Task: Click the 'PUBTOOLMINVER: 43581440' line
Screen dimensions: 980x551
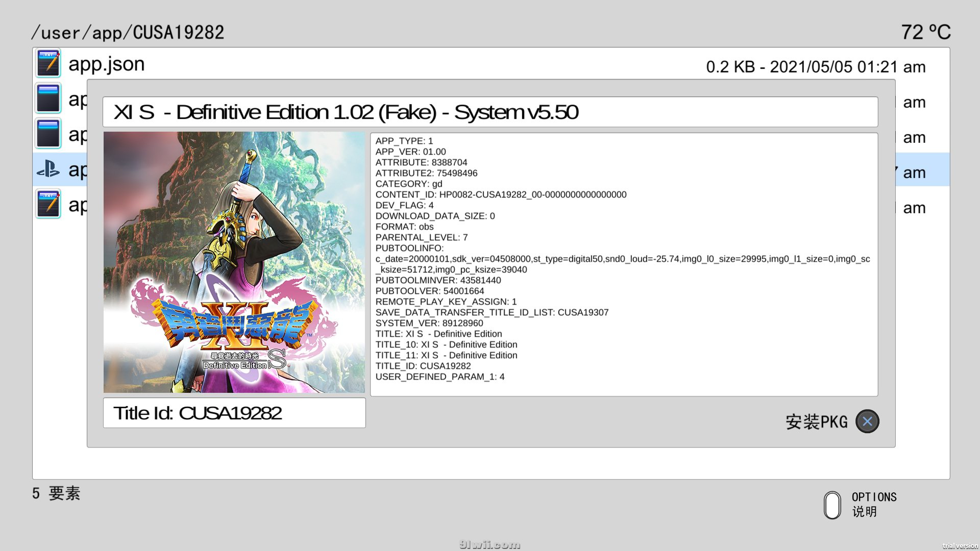Action: point(438,280)
